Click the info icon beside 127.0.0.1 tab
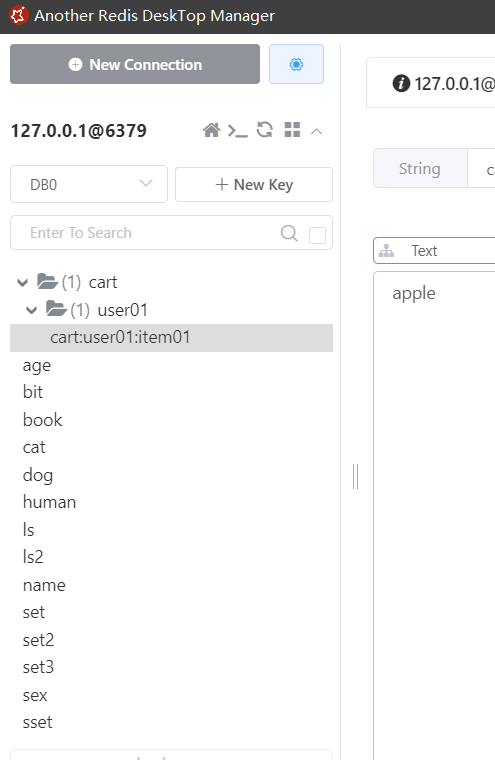The width and height of the screenshot is (495, 760). (401, 83)
